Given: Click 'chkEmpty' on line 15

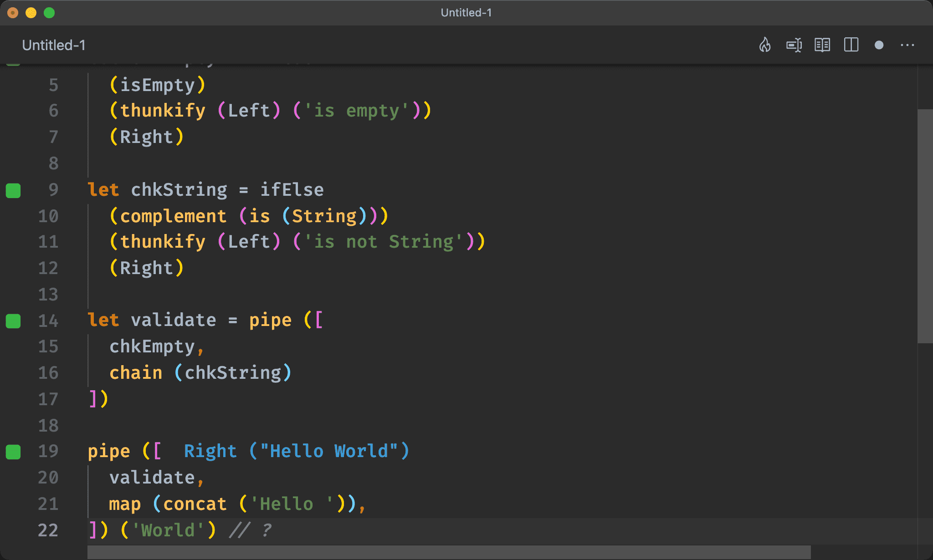Looking at the screenshot, I should tap(152, 347).
